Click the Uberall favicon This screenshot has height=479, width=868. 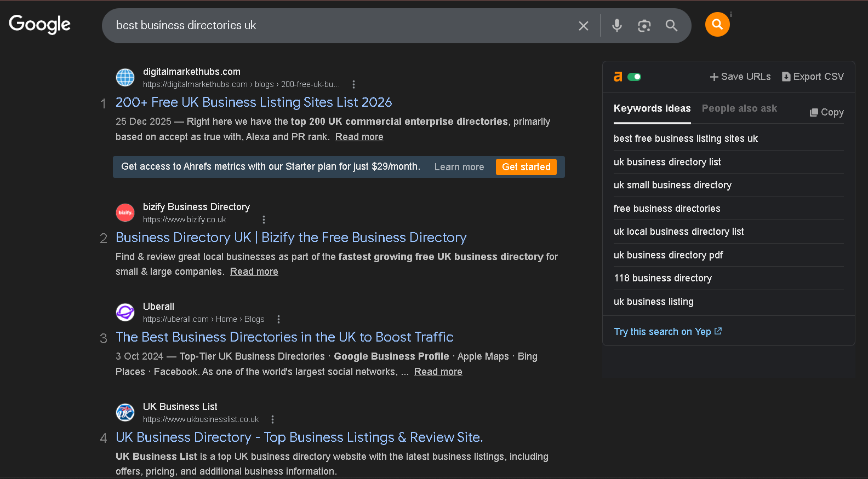[125, 312]
